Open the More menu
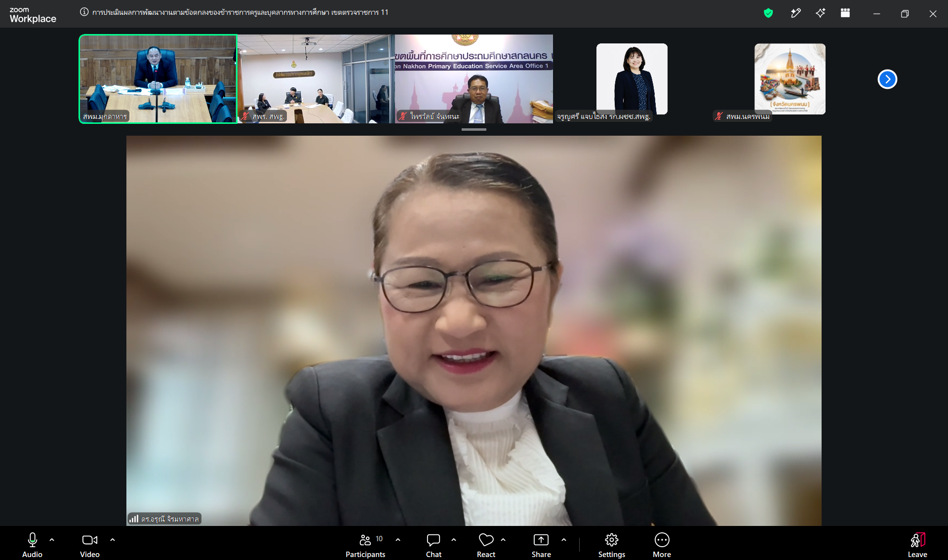Image resolution: width=948 pixels, height=560 pixels. 662,545
